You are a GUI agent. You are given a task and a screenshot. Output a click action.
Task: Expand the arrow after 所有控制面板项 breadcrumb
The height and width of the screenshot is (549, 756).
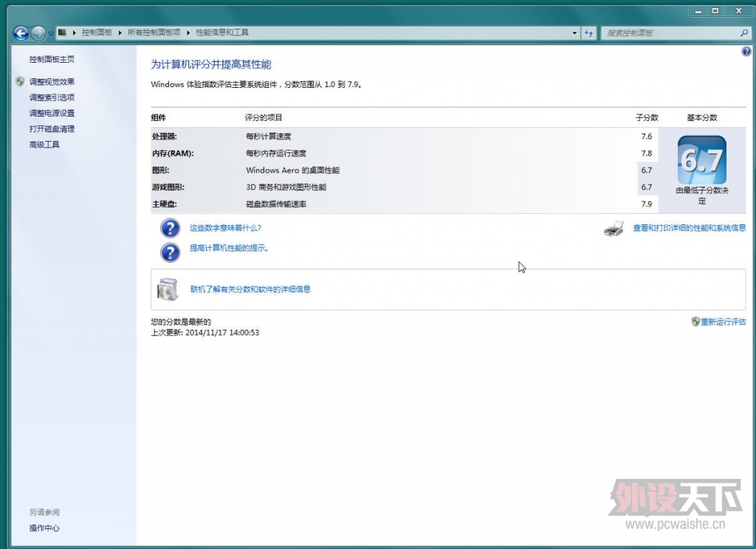[x=188, y=32]
